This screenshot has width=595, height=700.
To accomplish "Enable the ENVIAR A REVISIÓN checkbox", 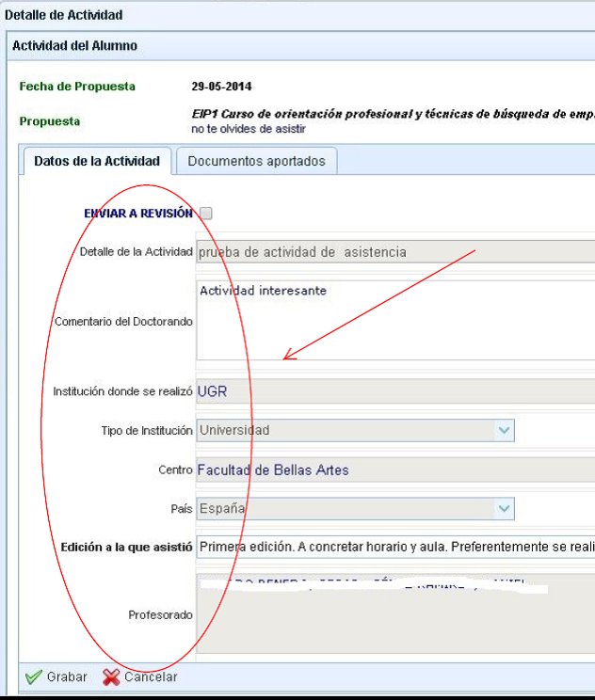I will click(x=206, y=214).
